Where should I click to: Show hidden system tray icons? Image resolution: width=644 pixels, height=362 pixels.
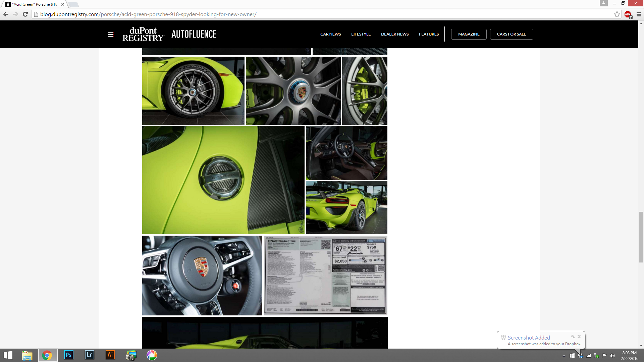click(564, 356)
